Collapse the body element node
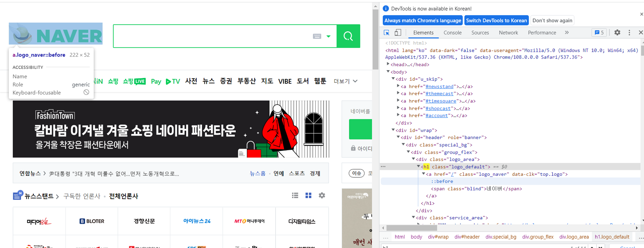The image size is (644, 248). [388, 72]
